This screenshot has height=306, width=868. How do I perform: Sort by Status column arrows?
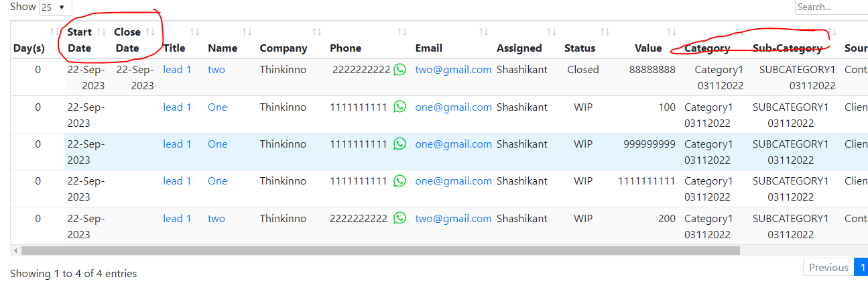(x=605, y=32)
